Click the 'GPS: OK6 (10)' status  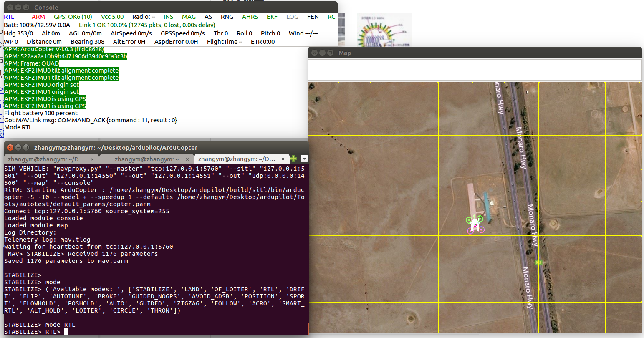pos(73,17)
